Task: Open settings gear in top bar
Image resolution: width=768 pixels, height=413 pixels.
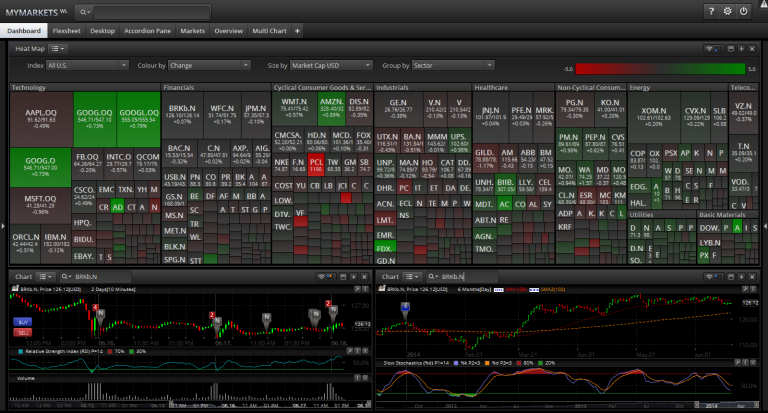Action: pyautogui.click(x=727, y=11)
